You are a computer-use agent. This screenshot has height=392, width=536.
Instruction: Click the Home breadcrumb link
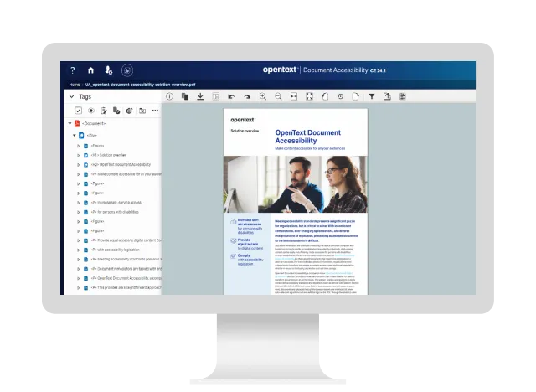75,85
